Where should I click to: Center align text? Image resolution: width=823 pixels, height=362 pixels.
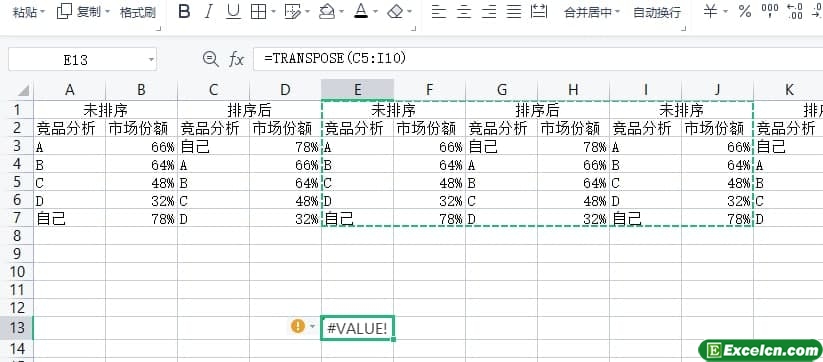(x=463, y=12)
